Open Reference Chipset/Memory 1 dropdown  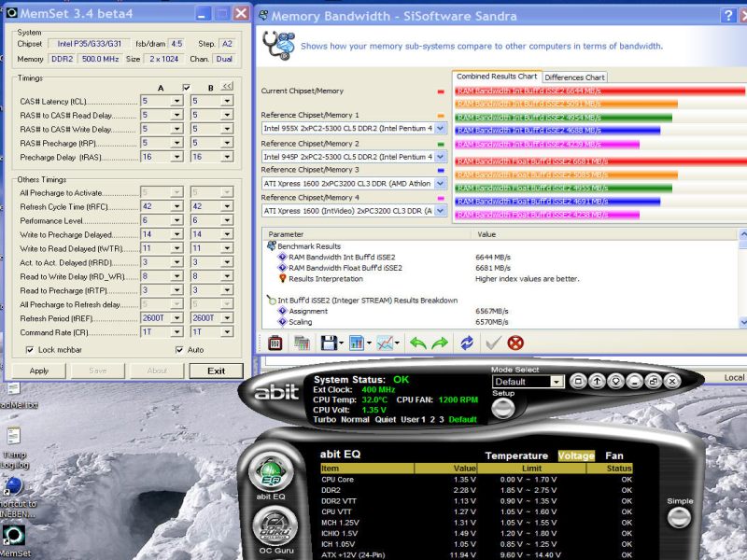pyautogui.click(x=441, y=128)
